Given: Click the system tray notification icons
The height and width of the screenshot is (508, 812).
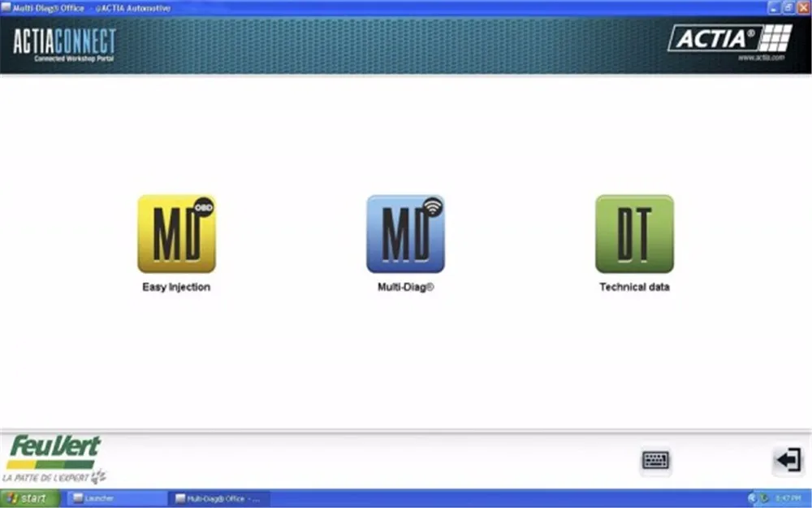Looking at the screenshot, I should pyautogui.click(x=758, y=499).
